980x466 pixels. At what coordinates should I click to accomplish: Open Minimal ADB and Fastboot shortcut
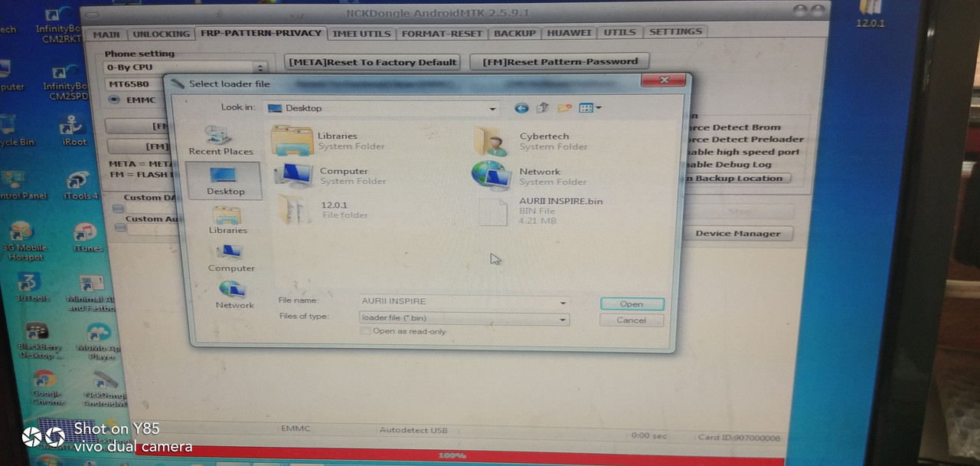tap(92, 293)
